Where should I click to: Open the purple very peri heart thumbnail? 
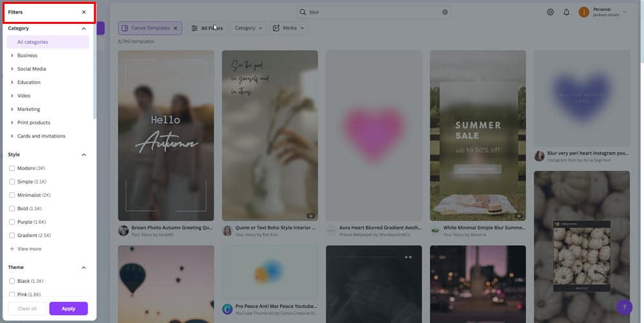(x=582, y=98)
